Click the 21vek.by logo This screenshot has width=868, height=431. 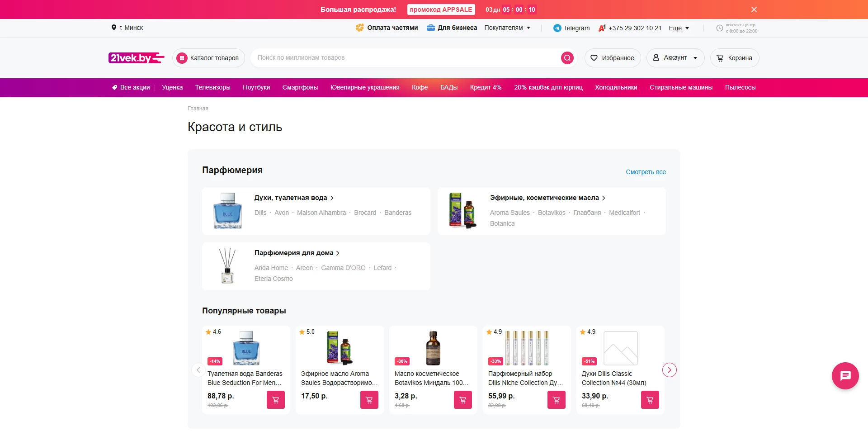click(x=136, y=58)
